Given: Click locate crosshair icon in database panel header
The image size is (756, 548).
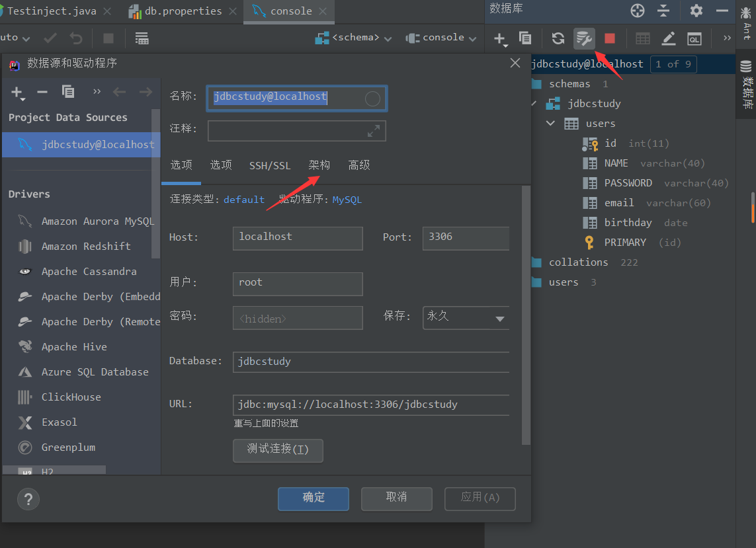Looking at the screenshot, I should [638, 11].
